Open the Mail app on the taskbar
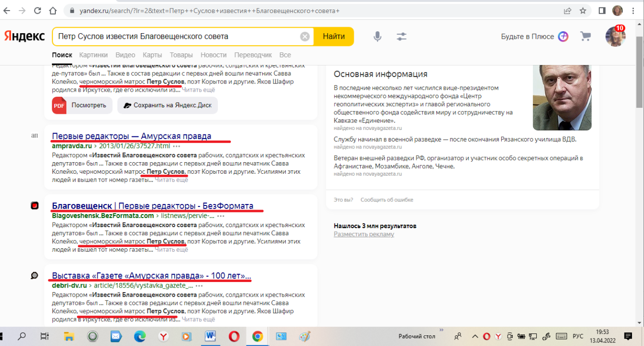 [x=116, y=336]
